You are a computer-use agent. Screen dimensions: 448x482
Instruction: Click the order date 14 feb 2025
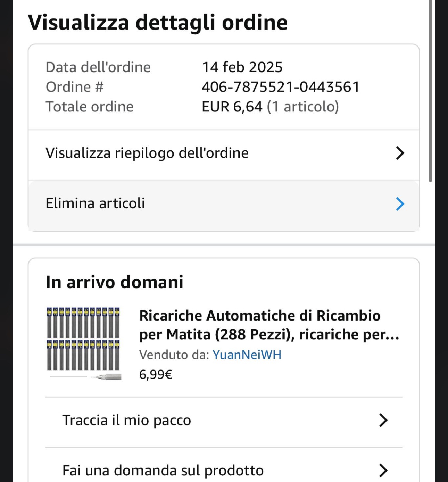coord(242,67)
